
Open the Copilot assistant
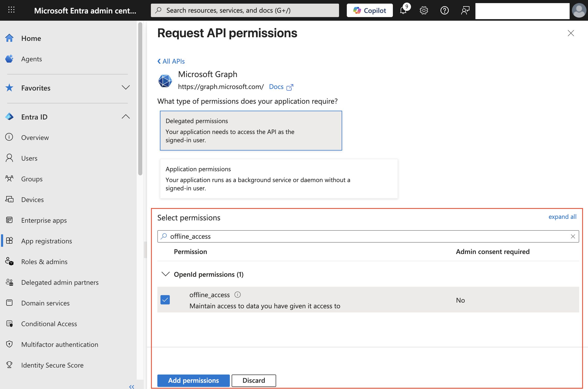tap(370, 10)
